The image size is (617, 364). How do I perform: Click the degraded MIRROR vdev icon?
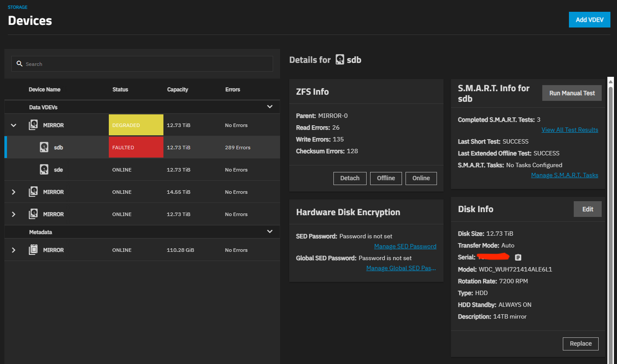click(33, 125)
